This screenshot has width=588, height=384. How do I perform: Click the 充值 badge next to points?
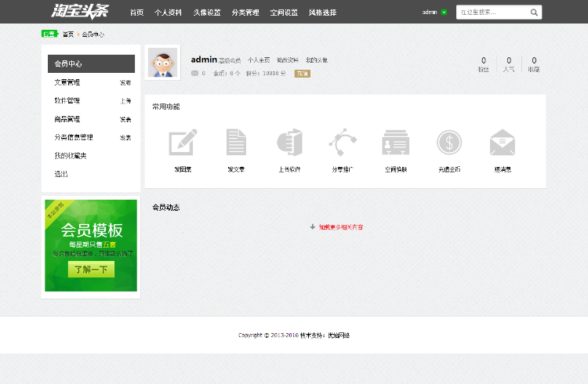[302, 74]
